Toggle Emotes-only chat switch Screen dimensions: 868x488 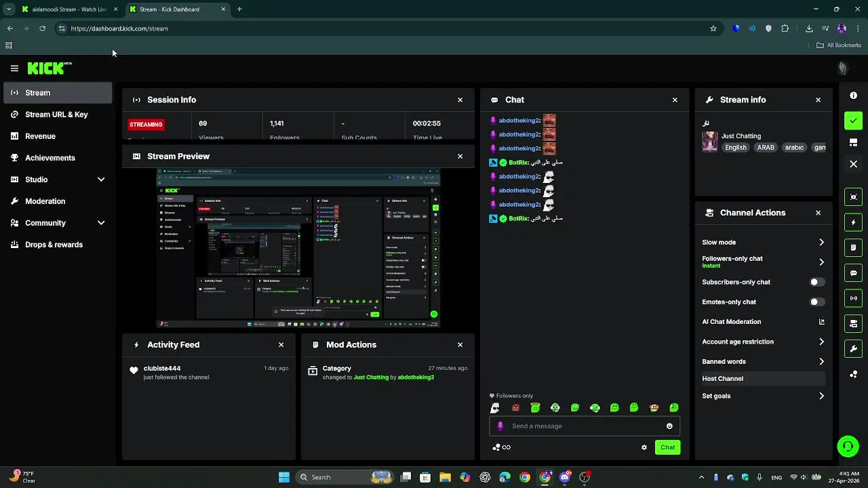click(817, 302)
